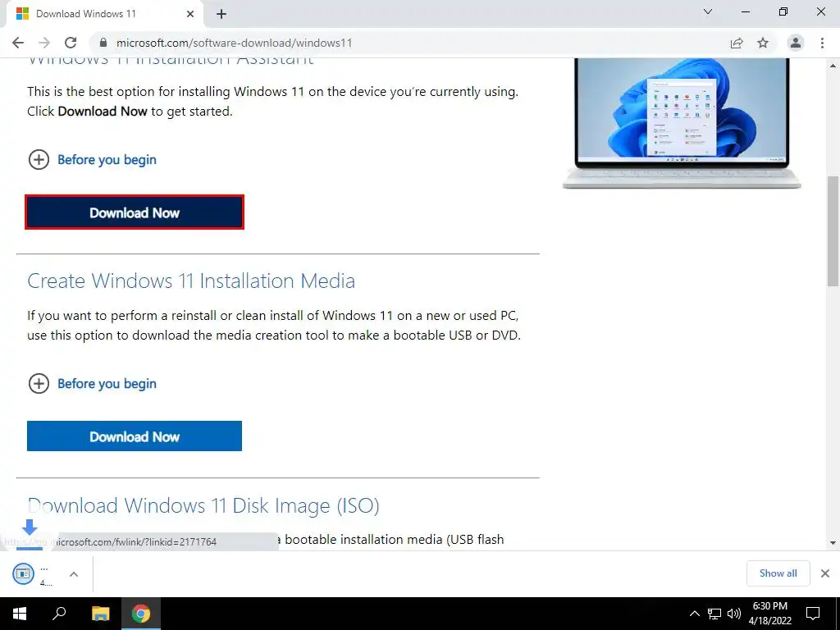The height and width of the screenshot is (630, 840).
Task: Open the network tray icon
Action: pos(714,614)
